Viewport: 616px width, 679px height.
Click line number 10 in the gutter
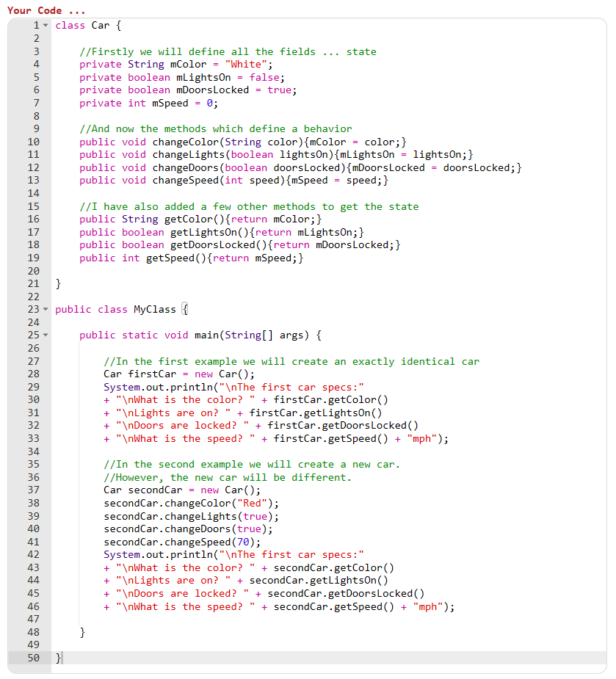[x=32, y=141]
